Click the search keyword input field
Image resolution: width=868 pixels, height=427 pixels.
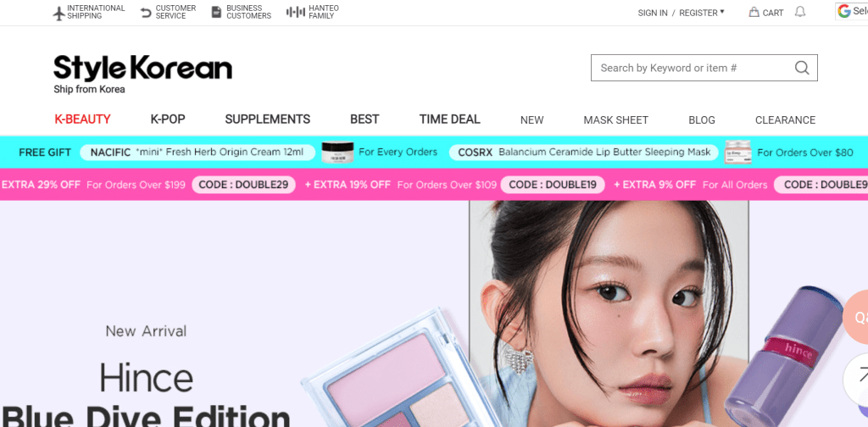[693, 68]
